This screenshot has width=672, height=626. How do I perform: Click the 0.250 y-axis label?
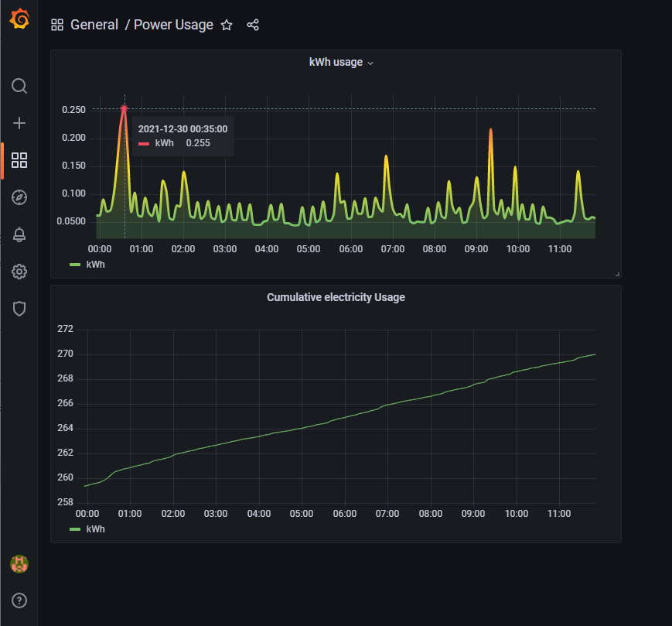73,110
